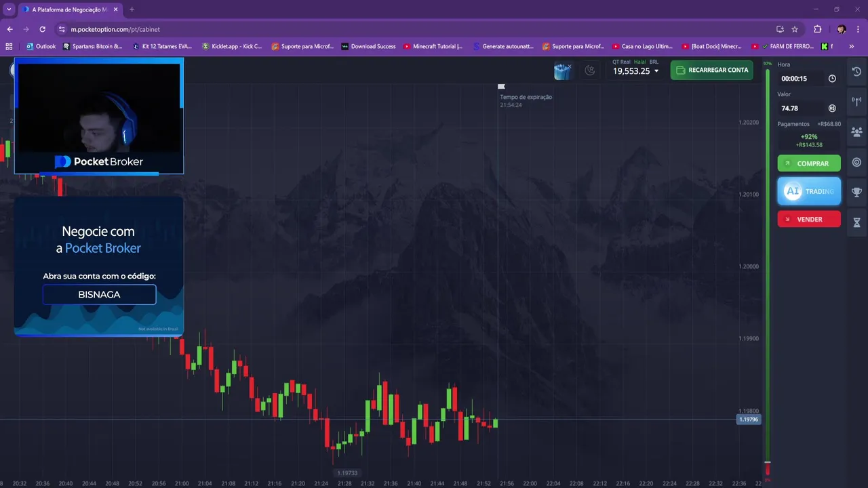Click the +92% payout box
The height and width of the screenshot is (488, 868).
tap(809, 140)
